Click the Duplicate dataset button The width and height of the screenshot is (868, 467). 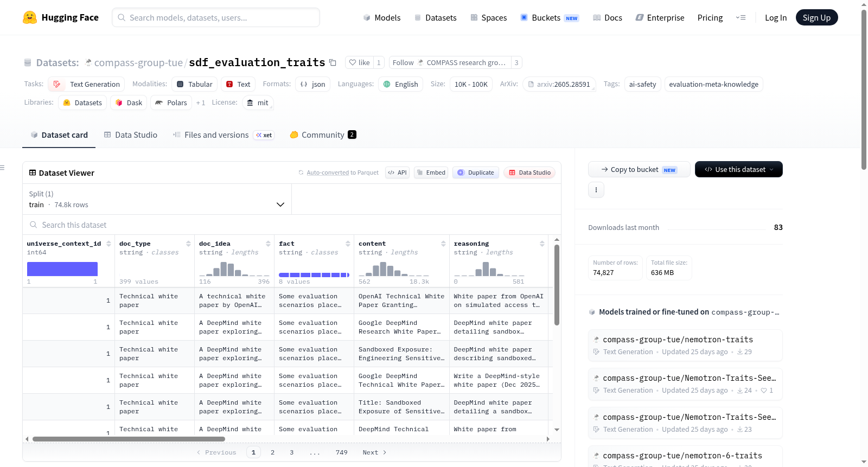(476, 172)
